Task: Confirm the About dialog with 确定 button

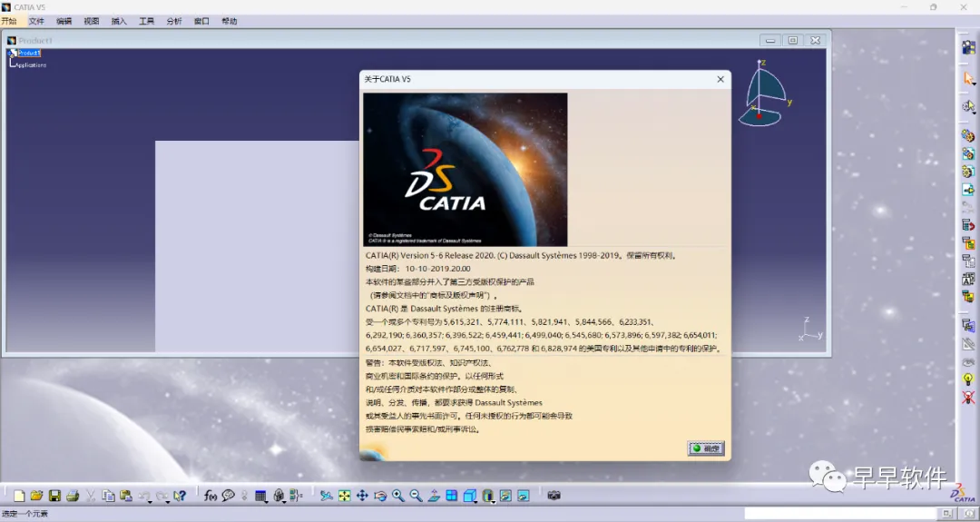Action: [x=706, y=448]
